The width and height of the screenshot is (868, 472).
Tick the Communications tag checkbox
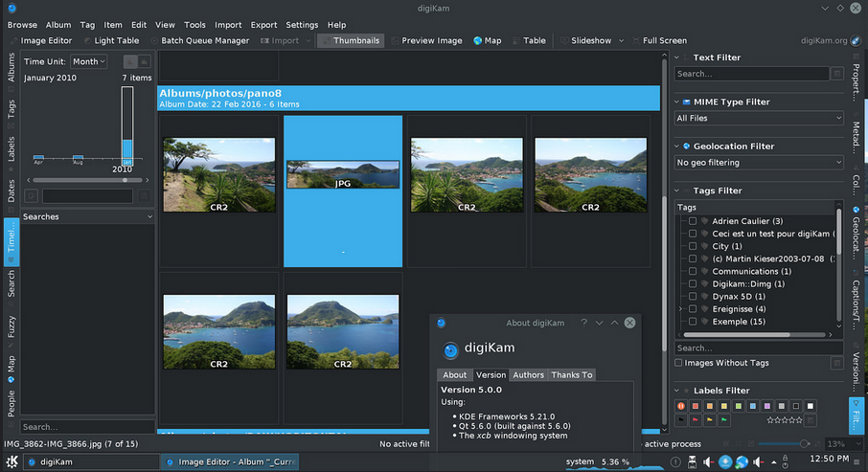tap(692, 271)
